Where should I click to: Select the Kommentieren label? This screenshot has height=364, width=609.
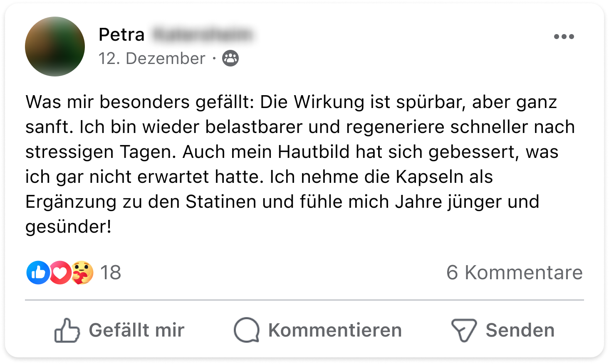(335, 330)
